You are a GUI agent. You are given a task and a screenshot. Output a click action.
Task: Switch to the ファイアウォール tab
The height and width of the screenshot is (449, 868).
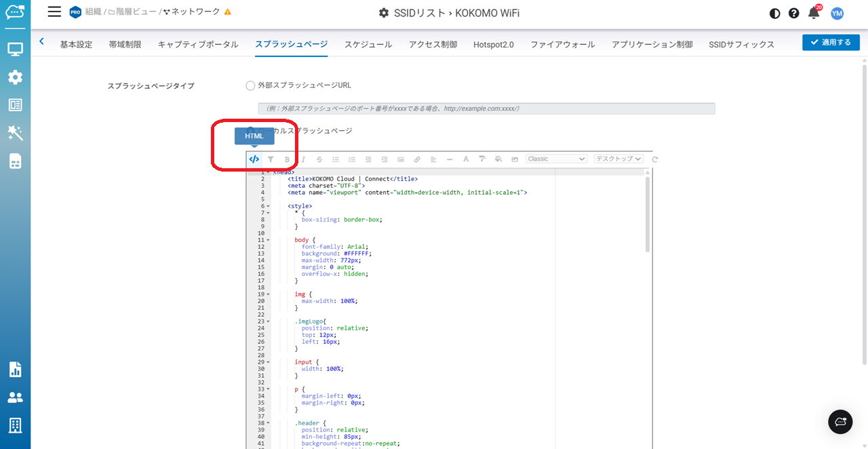point(562,44)
